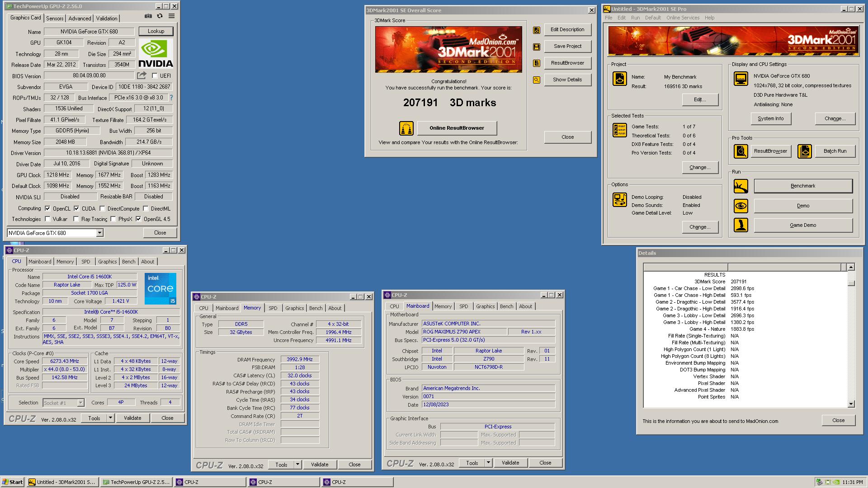The height and width of the screenshot is (488, 868).
Task: Click GPU-Z refresh icon
Action: coord(160,16)
